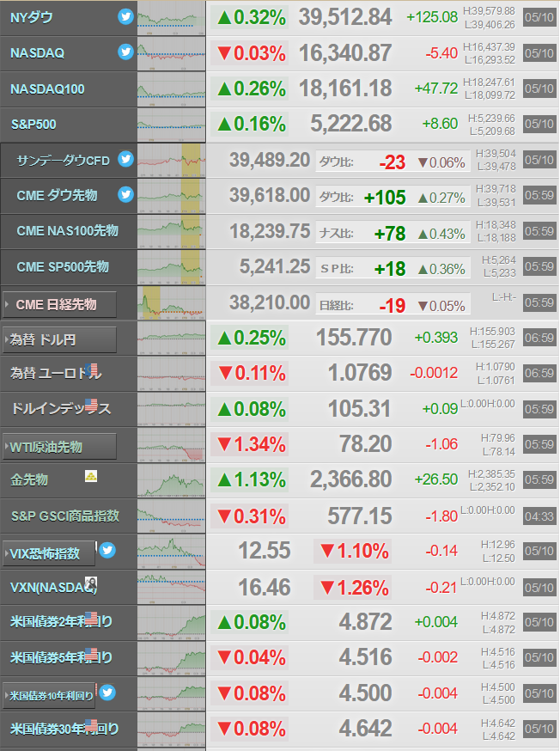Viewport: 560px width, 751px height.
Task: Click the S&P500 value 5,222.68
Action: (x=350, y=124)
